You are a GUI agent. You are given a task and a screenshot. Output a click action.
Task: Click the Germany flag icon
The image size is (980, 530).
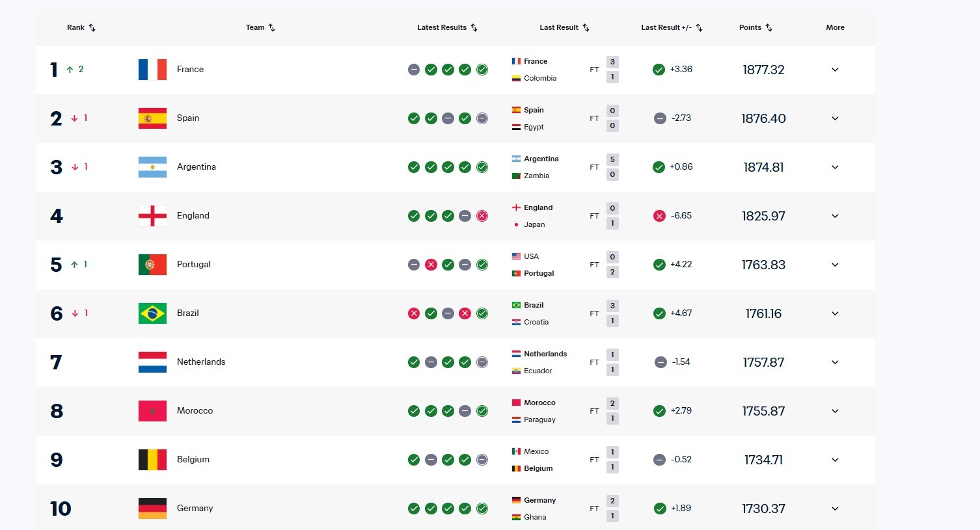pos(152,509)
